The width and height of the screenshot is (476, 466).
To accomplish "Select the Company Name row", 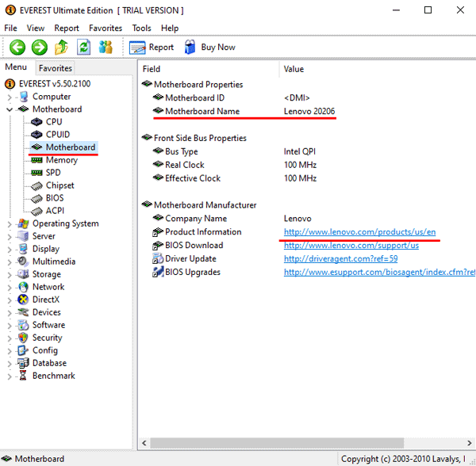I will 232,218.
